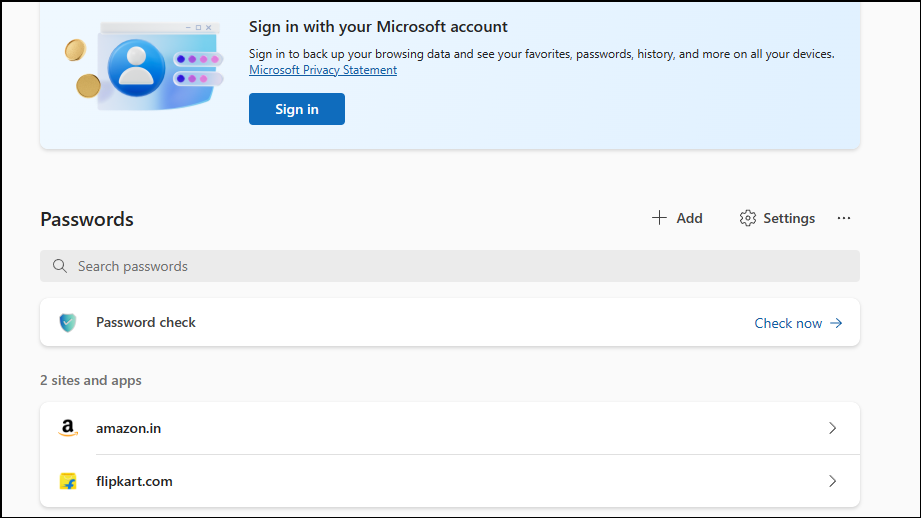Click the Microsoft account profile illustration
The image size is (921, 518).
pos(137,67)
